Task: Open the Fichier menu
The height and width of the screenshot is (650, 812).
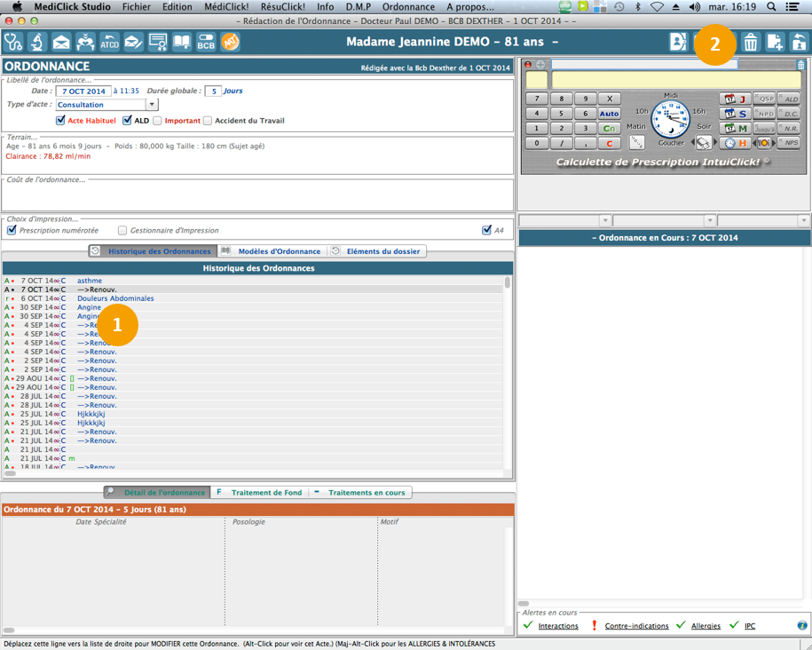Action: pos(136,7)
